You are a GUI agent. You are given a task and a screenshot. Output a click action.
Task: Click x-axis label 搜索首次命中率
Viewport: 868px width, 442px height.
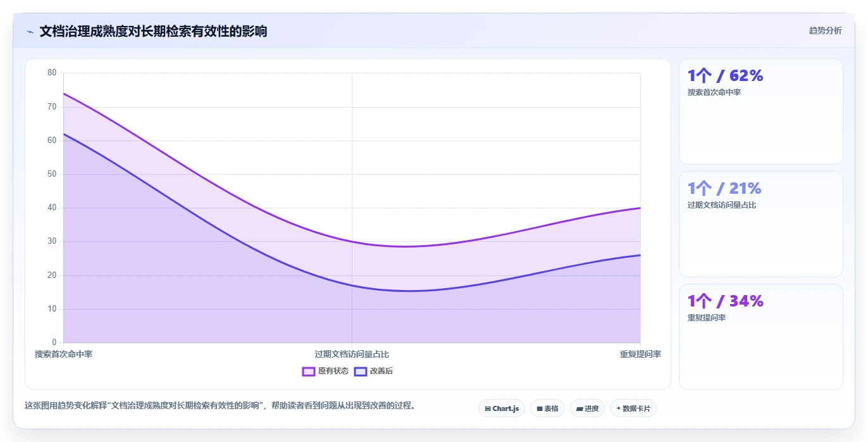tap(63, 354)
